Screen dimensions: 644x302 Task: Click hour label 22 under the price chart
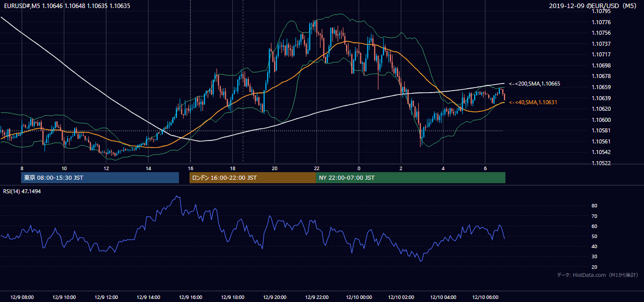tap(316, 168)
